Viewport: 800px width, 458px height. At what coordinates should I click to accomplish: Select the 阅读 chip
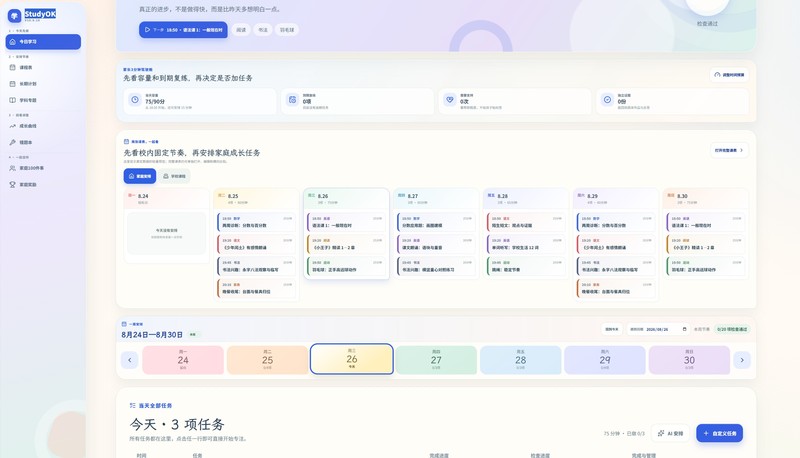[x=241, y=30]
